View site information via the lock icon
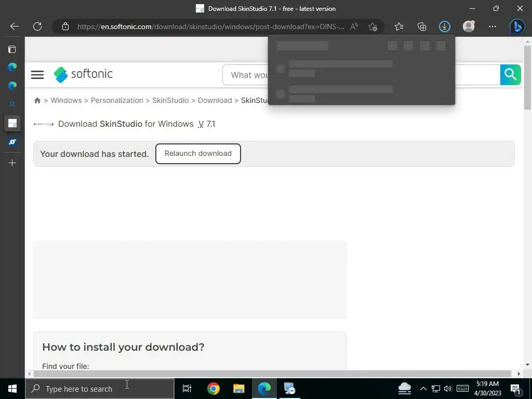The image size is (532, 399). click(x=65, y=26)
